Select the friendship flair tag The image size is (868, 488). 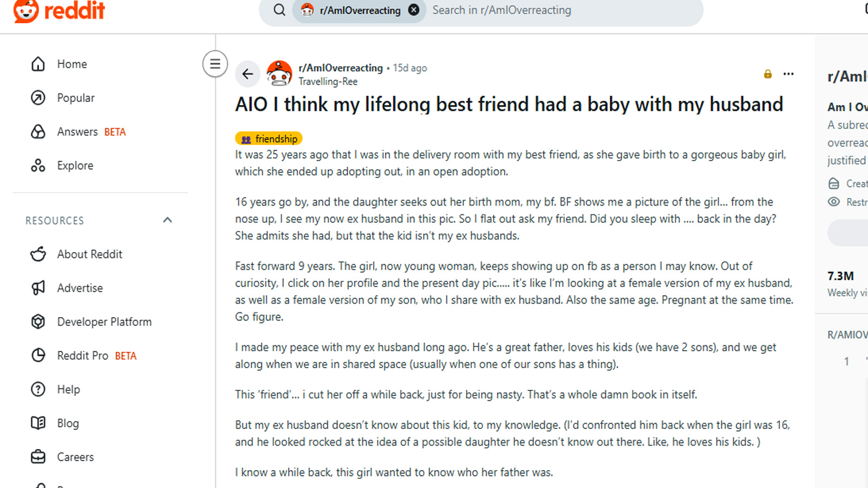(x=269, y=139)
